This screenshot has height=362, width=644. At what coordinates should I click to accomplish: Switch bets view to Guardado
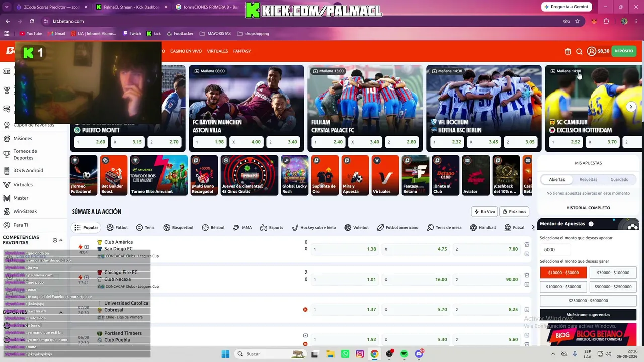pyautogui.click(x=619, y=179)
